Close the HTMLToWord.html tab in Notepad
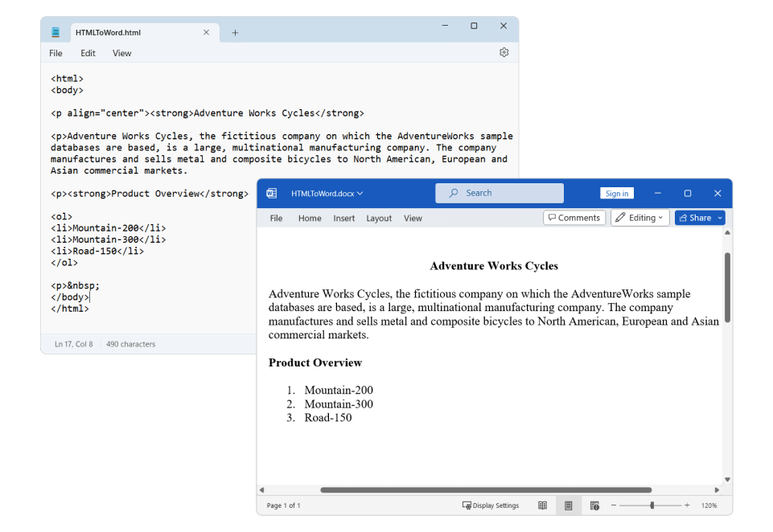Viewport: 773px width, 532px height. (206, 32)
